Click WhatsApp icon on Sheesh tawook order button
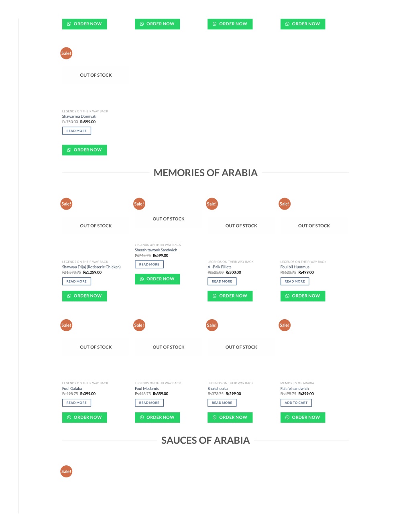The height and width of the screenshot is (532, 411). point(142,279)
